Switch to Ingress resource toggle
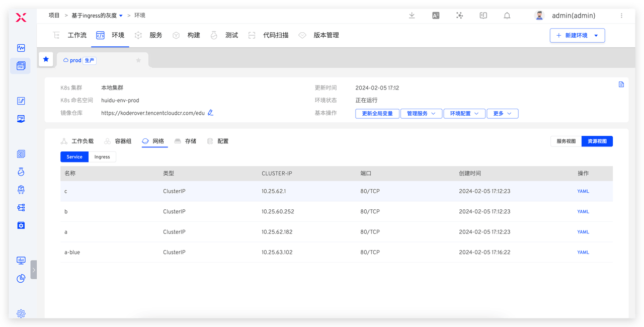This screenshot has height=327, width=644. tap(102, 157)
